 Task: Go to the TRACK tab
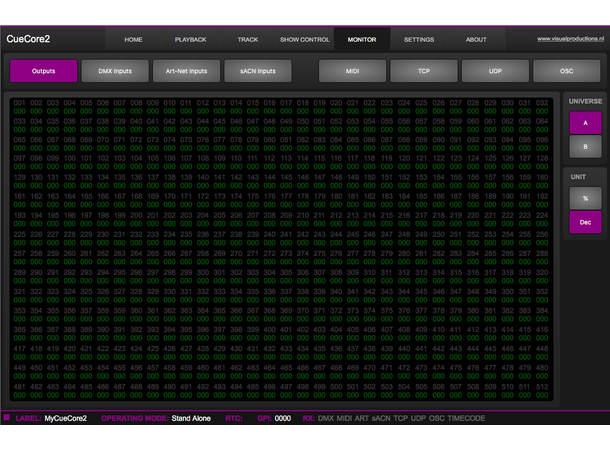[247, 39]
